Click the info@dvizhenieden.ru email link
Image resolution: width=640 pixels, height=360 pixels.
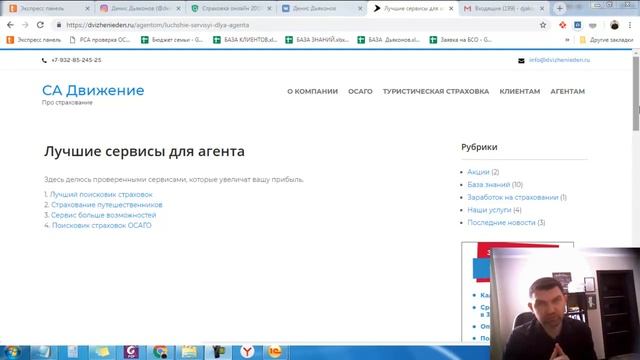coord(559,60)
